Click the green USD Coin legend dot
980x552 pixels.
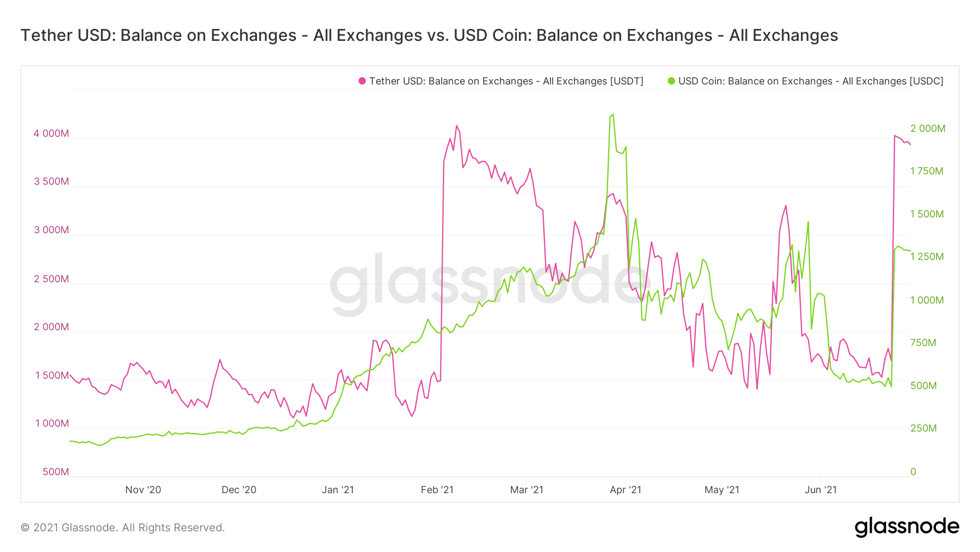[671, 81]
